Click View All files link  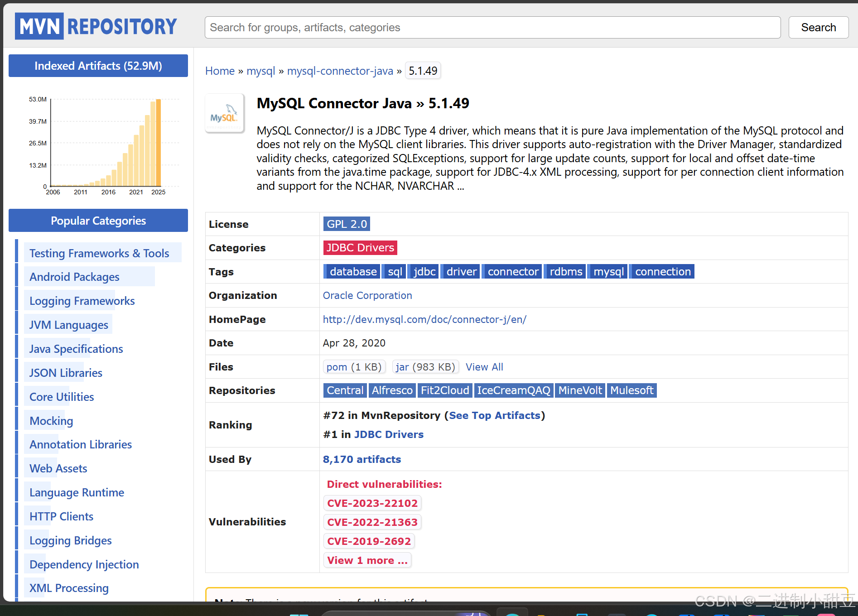pos(484,367)
